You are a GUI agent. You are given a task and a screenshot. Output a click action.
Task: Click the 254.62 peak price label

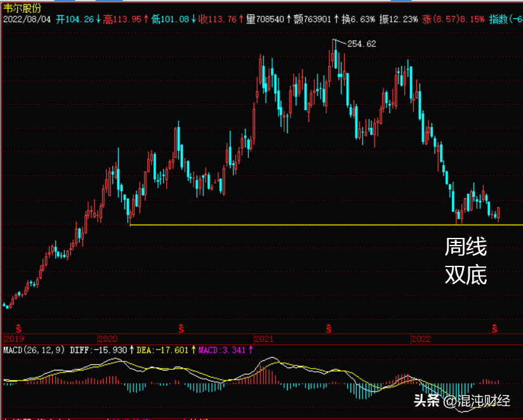(x=362, y=44)
